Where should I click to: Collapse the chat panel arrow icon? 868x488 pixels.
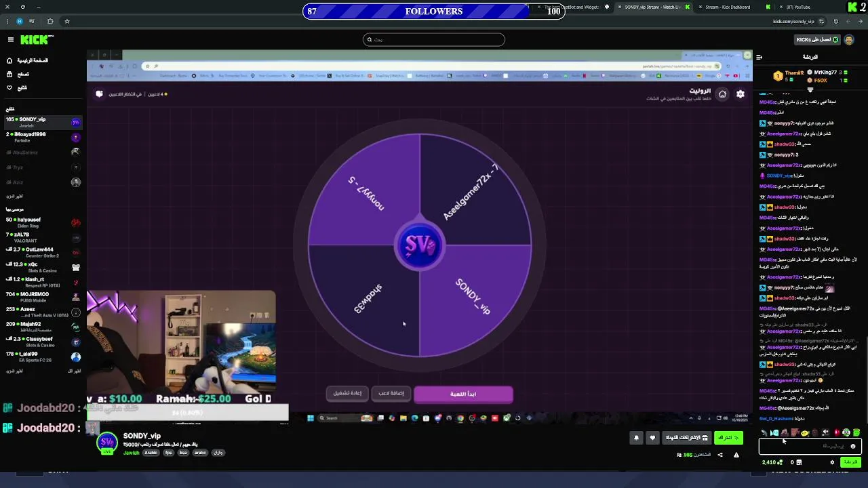[x=759, y=57]
